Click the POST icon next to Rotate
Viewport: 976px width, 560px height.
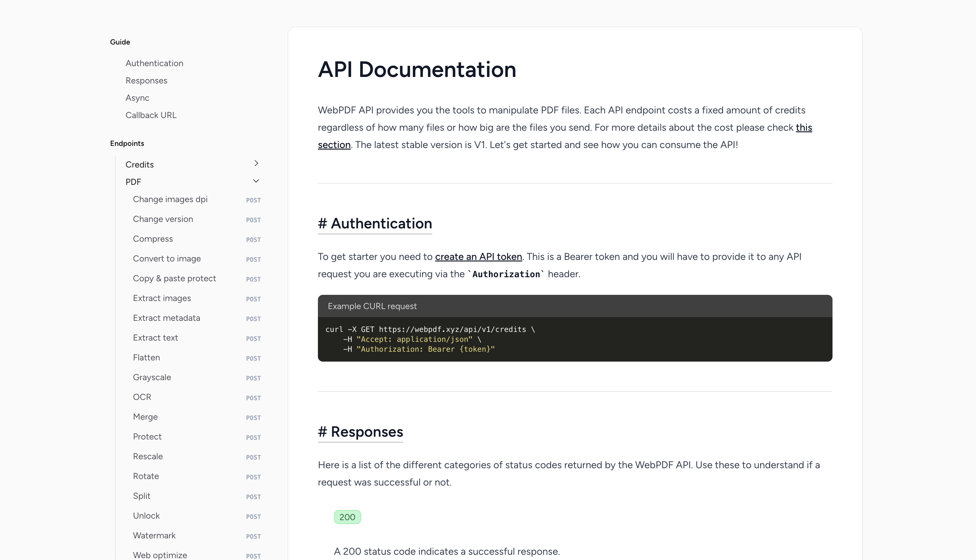253,477
